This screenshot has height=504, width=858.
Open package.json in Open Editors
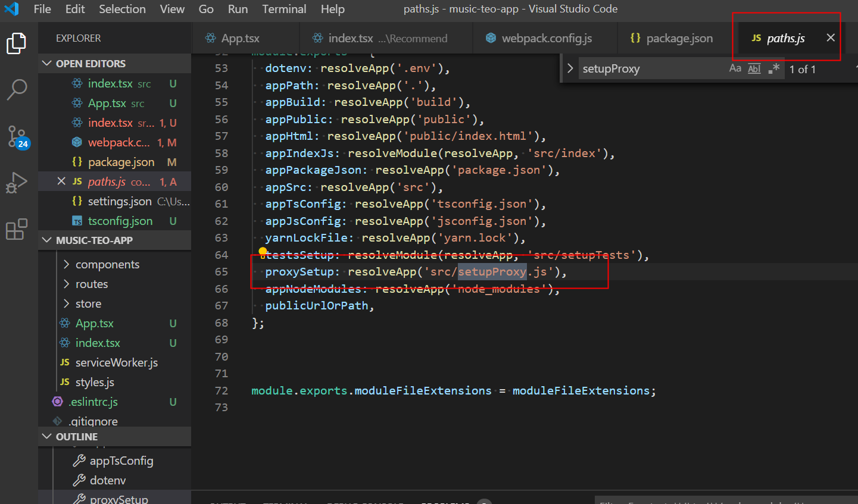pos(114,162)
